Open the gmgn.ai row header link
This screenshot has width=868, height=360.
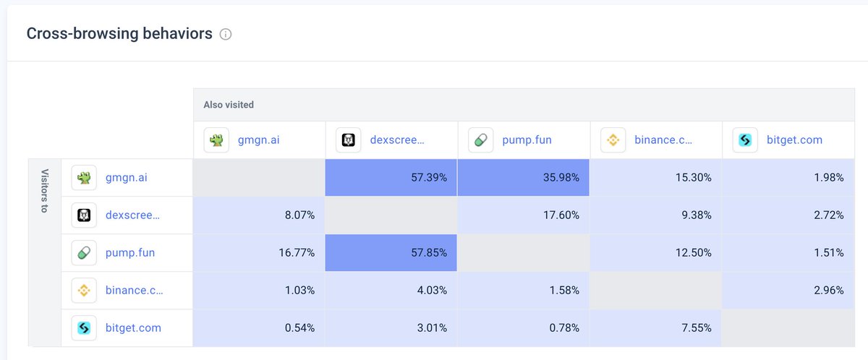pos(126,178)
